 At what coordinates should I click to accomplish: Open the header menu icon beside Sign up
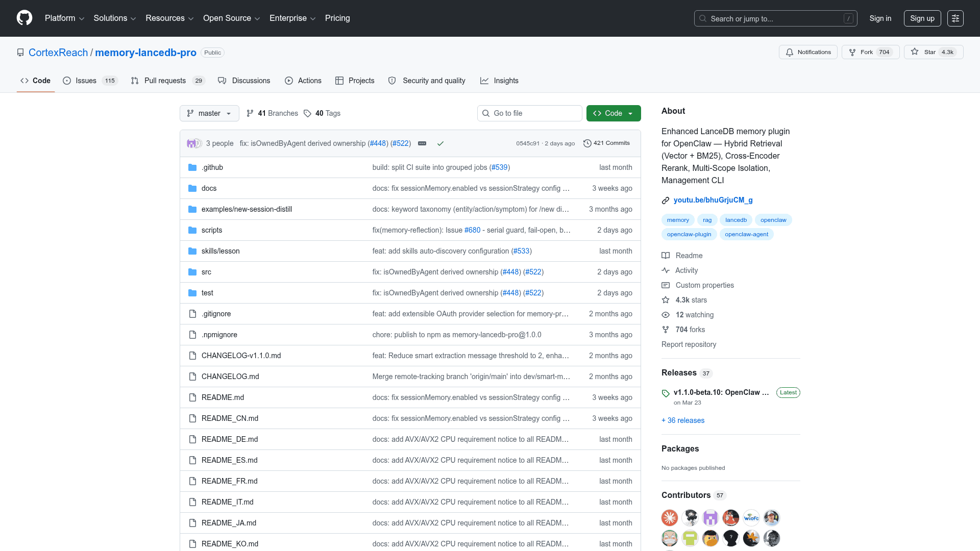pyautogui.click(x=955, y=18)
